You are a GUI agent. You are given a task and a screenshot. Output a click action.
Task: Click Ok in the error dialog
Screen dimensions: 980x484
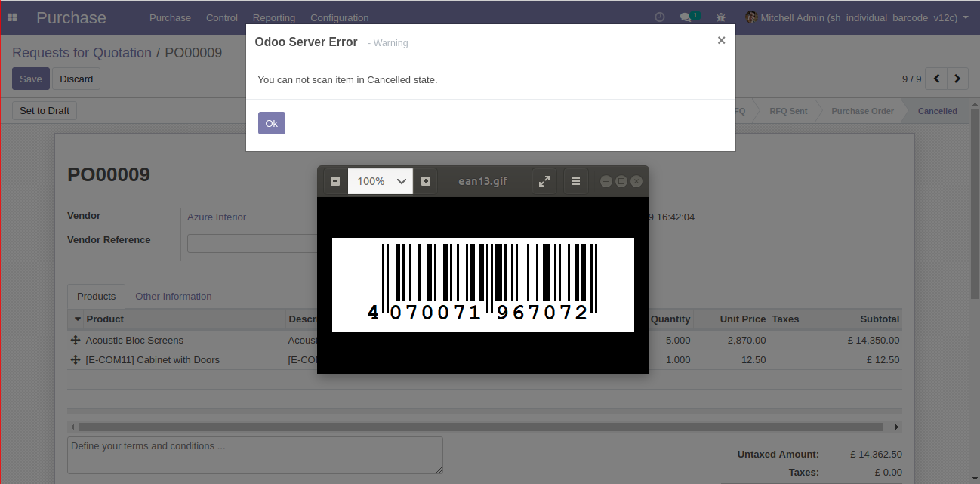[272, 123]
